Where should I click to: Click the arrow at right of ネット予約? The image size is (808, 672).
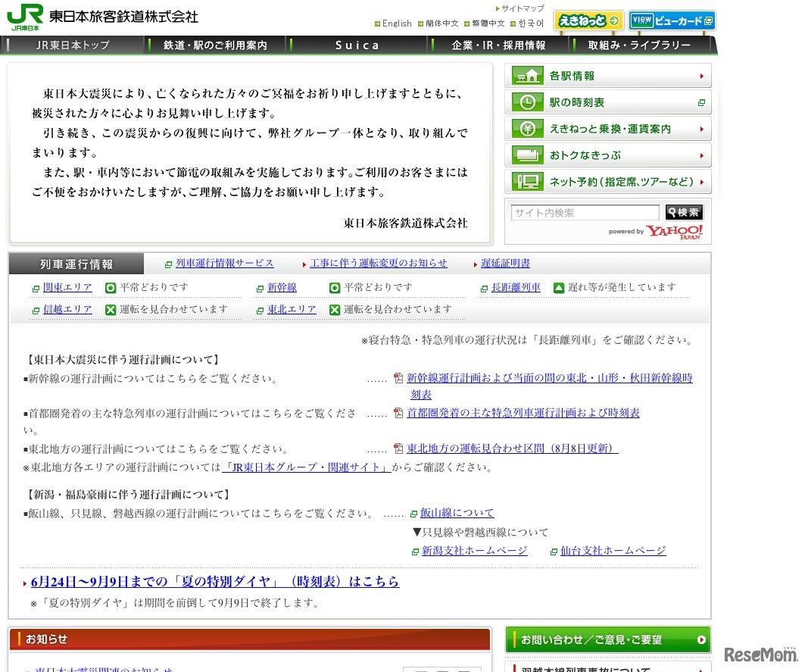(x=702, y=182)
